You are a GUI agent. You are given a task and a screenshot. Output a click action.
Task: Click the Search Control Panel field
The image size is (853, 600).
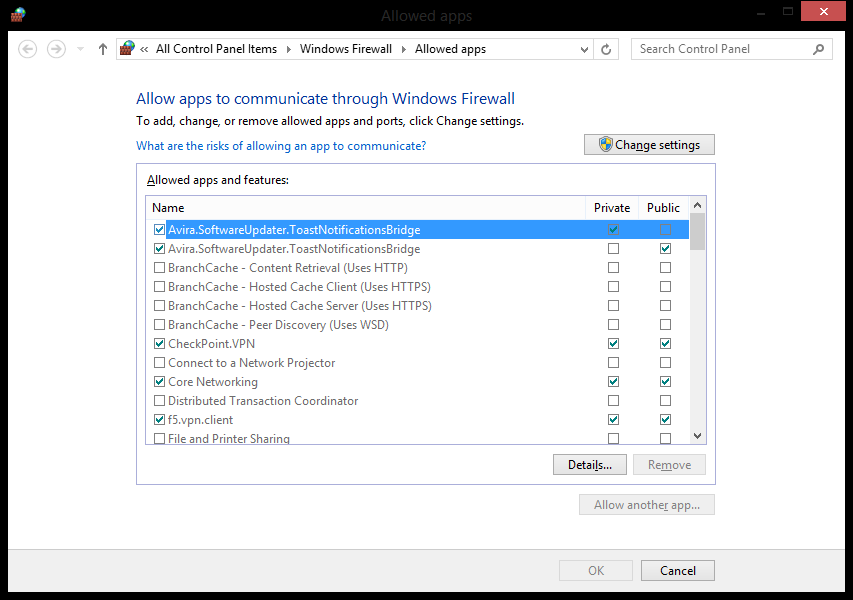(x=722, y=49)
